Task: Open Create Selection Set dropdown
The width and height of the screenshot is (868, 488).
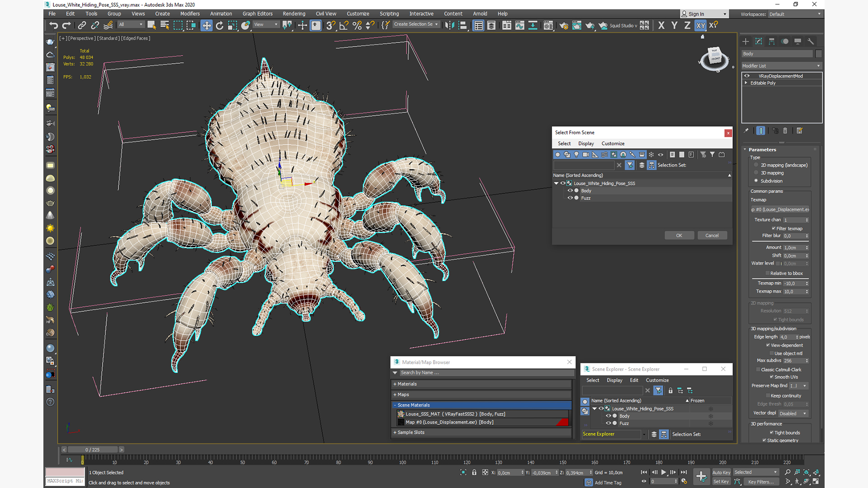Action: (x=416, y=24)
